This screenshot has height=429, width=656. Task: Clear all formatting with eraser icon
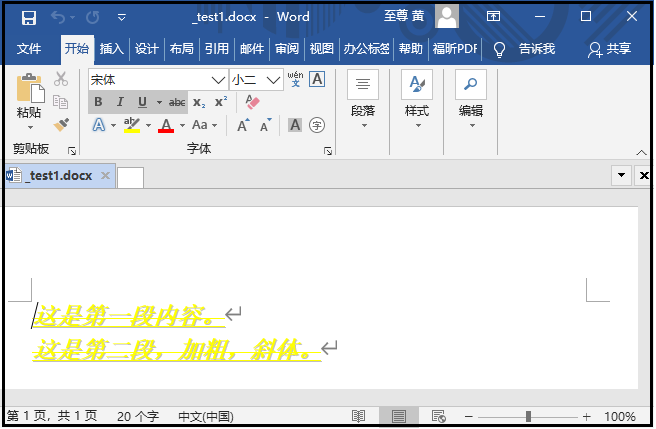[x=253, y=102]
